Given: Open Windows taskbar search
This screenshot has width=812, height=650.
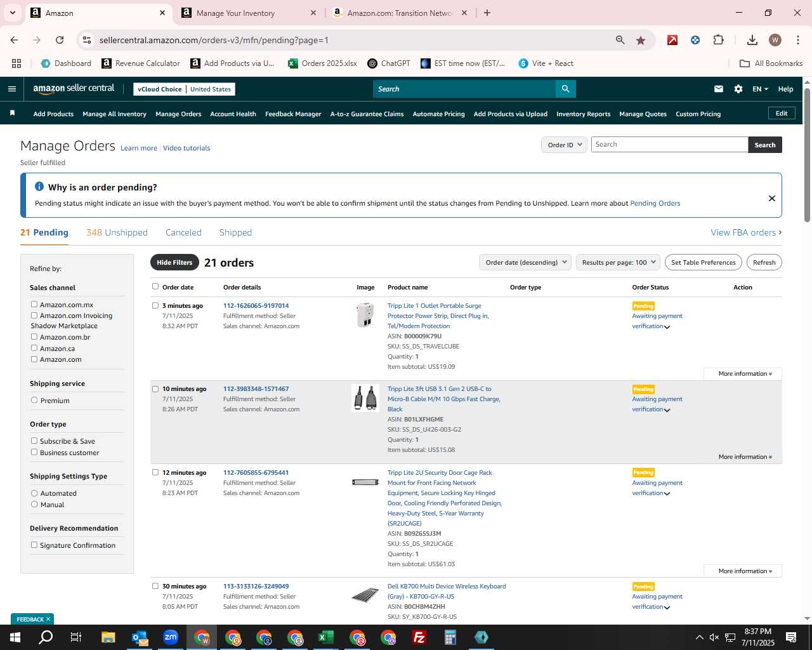Looking at the screenshot, I should pos(46,637).
